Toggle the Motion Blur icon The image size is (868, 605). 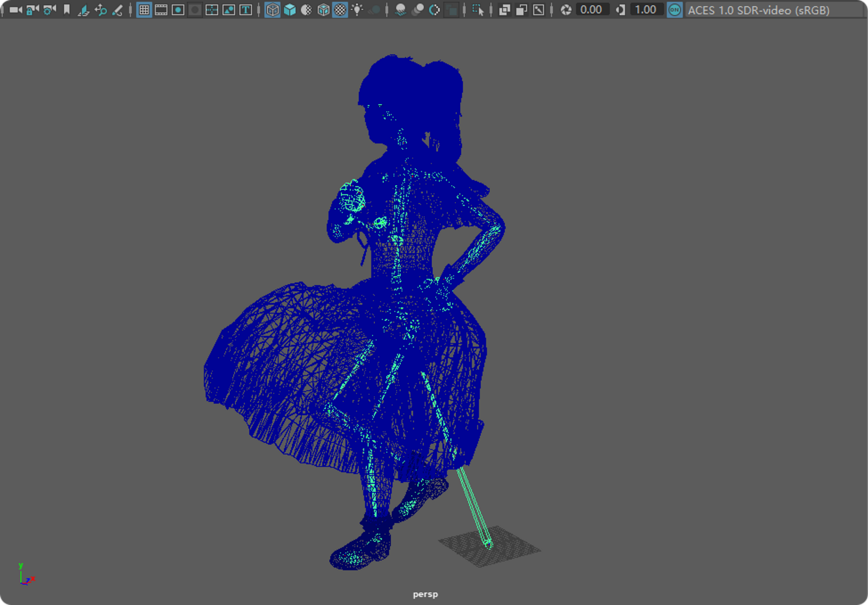click(x=417, y=10)
